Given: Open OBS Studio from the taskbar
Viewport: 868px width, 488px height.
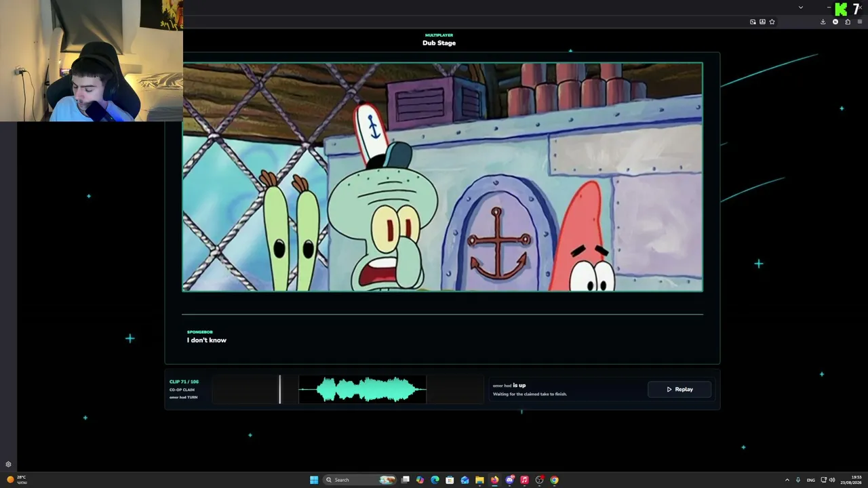Looking at the screenshot, I should 539,480.
